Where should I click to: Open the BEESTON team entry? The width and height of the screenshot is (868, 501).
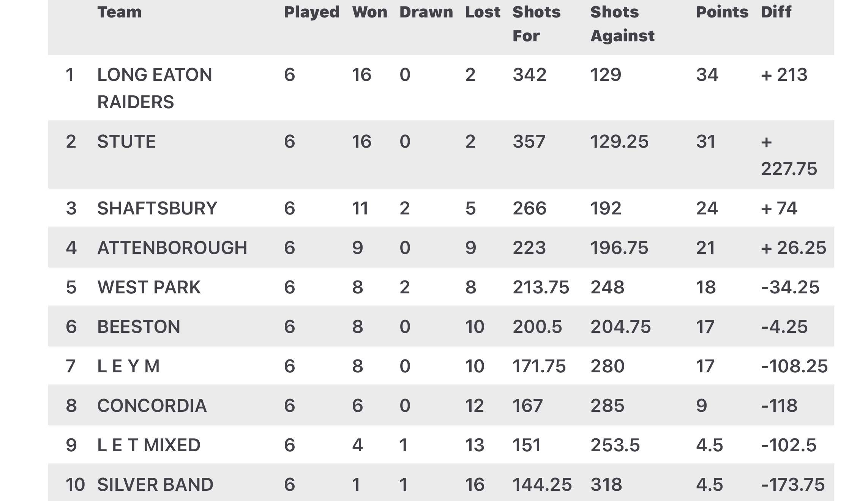[x=139, y=327]
